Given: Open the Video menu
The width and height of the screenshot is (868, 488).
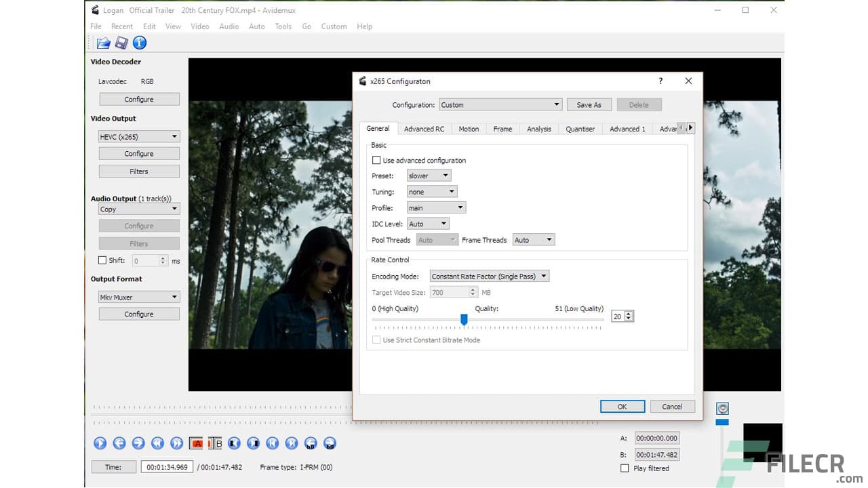Looking at the screenshot, I should pyautogui.click(x=199, y=26).
